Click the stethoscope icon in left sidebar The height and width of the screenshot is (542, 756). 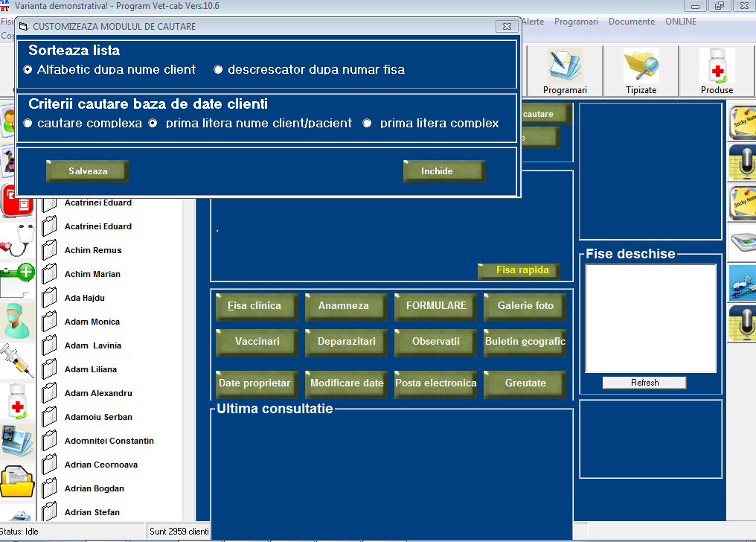[18, 240]
